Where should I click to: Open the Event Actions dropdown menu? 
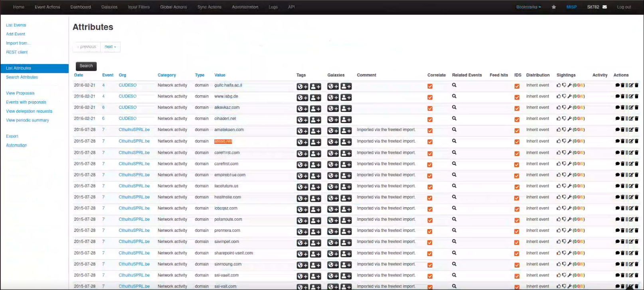click(47, 7)
